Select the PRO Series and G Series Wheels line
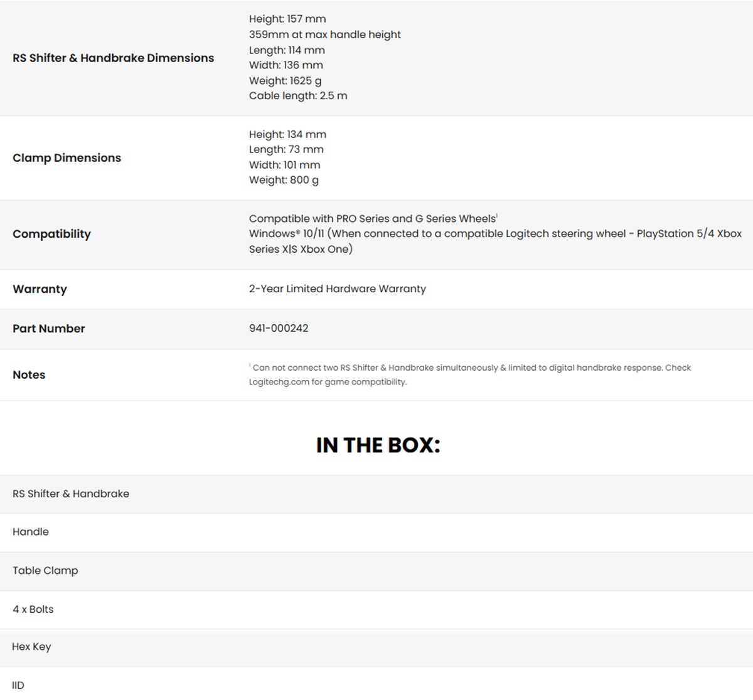This screenshot has height=700, width=753. (372, 218)
